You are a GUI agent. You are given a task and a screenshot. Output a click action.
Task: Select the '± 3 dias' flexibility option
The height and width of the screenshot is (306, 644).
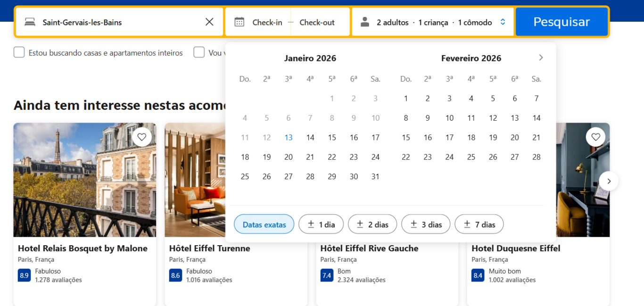425,224
